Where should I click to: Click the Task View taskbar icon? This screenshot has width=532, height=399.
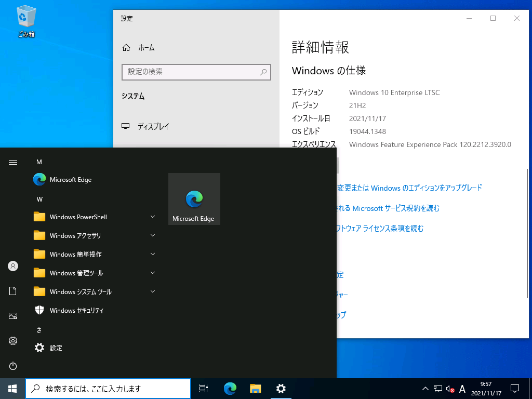coord(204,388)
